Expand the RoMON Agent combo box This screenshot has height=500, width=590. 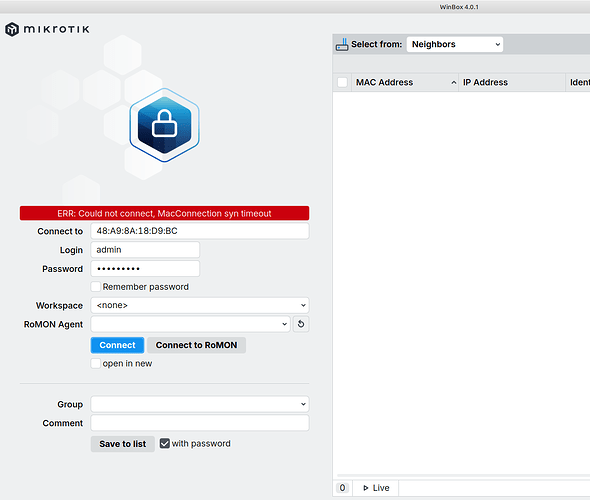(x=190, y=324)
